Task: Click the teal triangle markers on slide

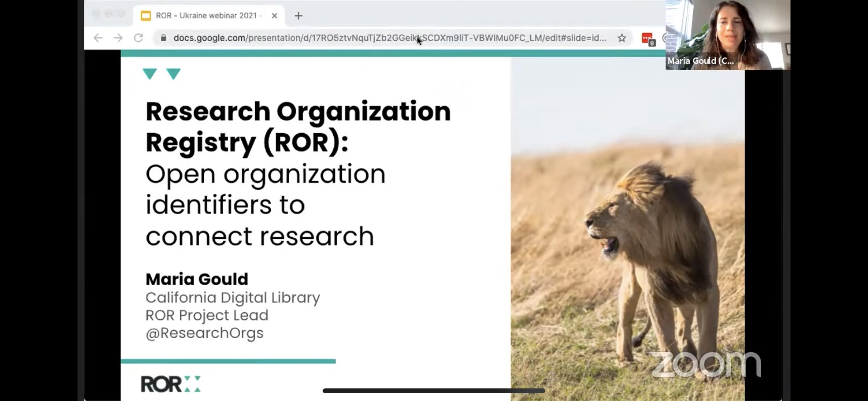Action: click(x=161, y=74)
